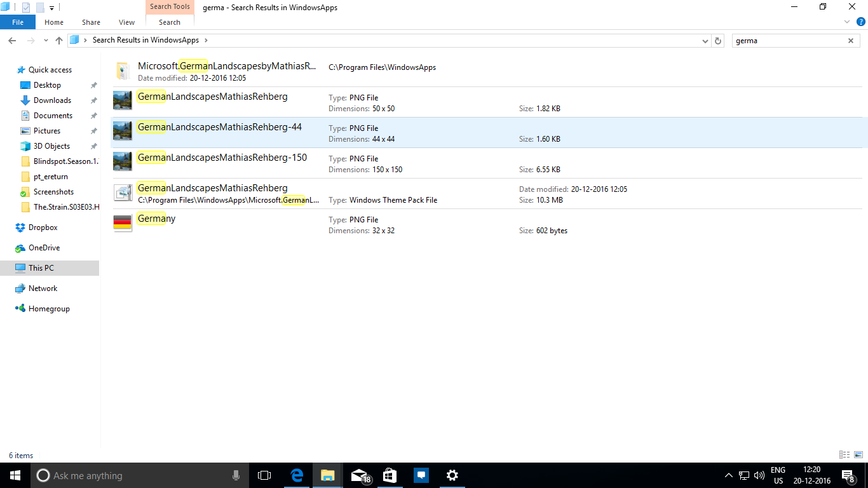Click the theme pack file icon
Viewport: 868px width, 488px height.
point(122,193)
